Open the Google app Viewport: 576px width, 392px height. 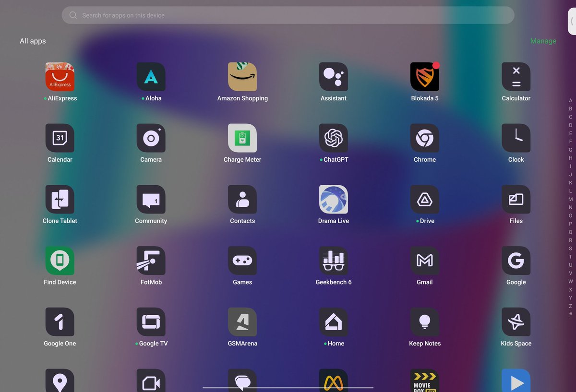click(516, 261)
